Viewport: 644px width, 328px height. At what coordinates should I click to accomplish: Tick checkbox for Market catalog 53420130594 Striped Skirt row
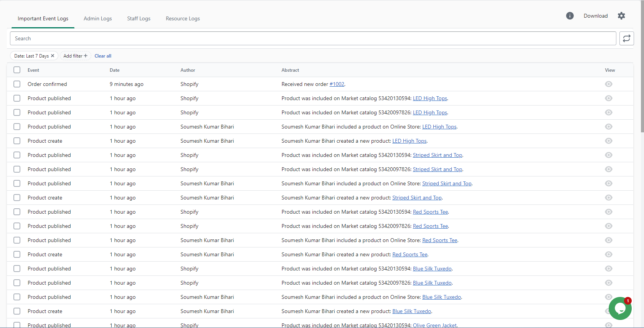17,155
